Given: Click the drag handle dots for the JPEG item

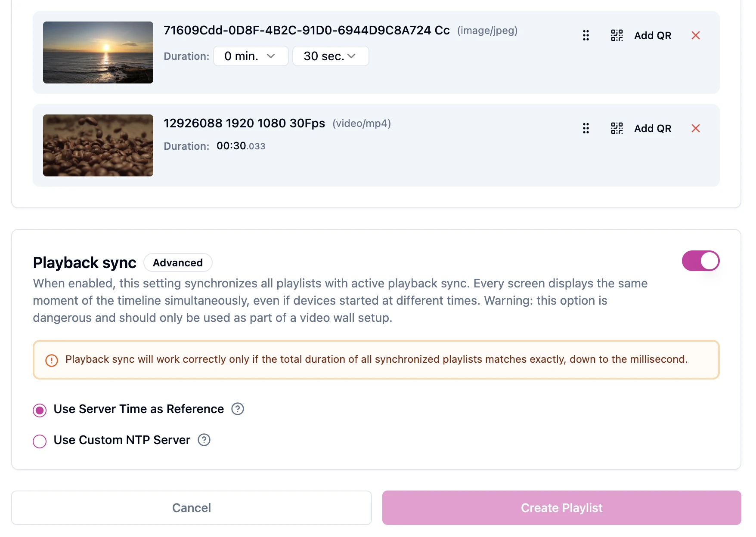Looking at the screenshot, I should coord(586,35).
